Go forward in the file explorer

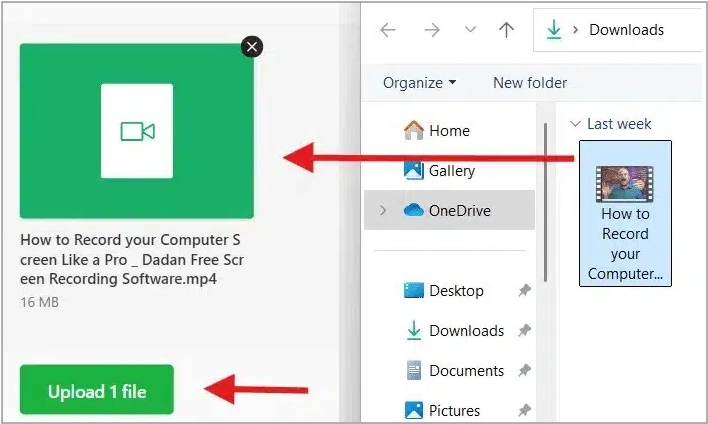point(432,30)
